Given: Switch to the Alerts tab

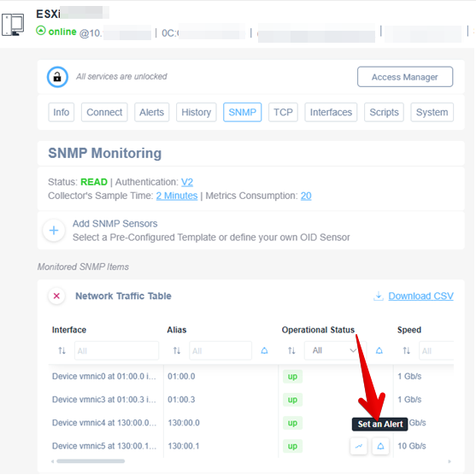Looking at the screenshot, I should 151,112.
